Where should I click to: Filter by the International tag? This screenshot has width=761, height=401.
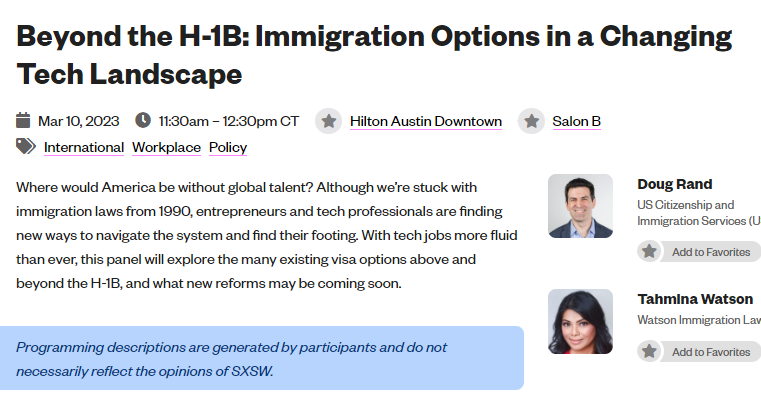click(84, 147)
